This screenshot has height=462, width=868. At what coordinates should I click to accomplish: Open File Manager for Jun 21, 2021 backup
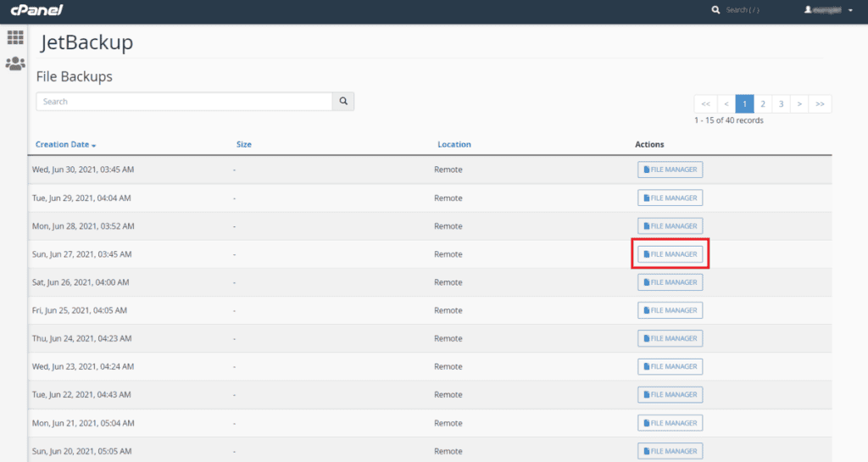click(670, 423)
